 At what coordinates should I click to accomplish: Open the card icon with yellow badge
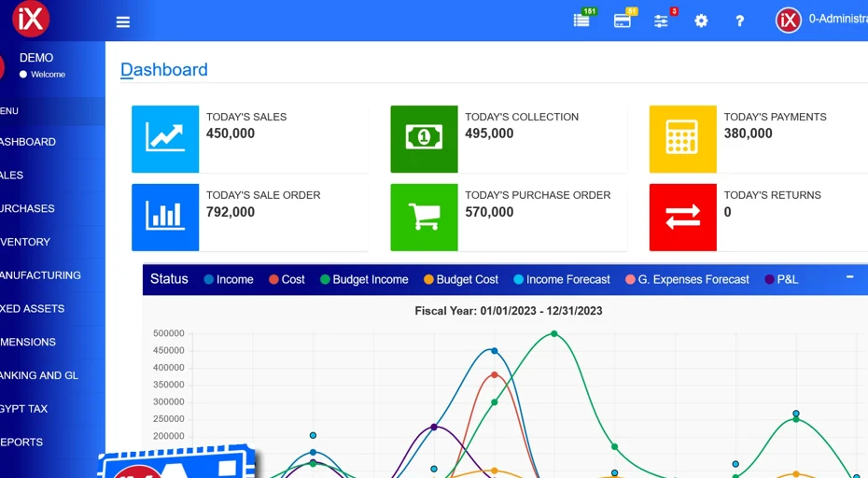click(623, 21)
